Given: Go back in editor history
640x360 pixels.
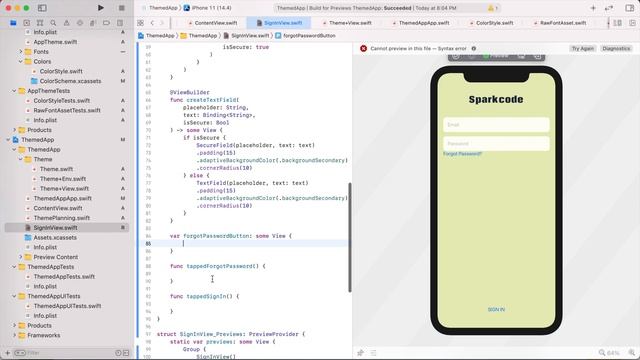Looking at the screenshot, I should (152, 23).
